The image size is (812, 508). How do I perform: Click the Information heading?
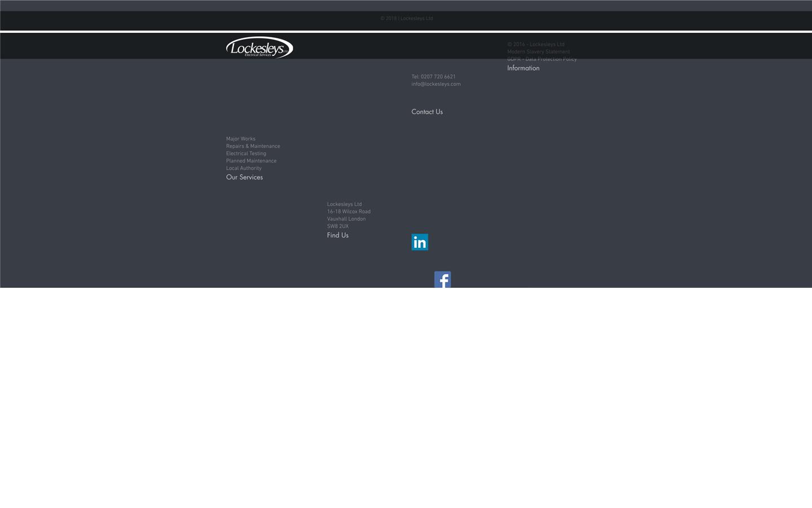coord(522,68)
